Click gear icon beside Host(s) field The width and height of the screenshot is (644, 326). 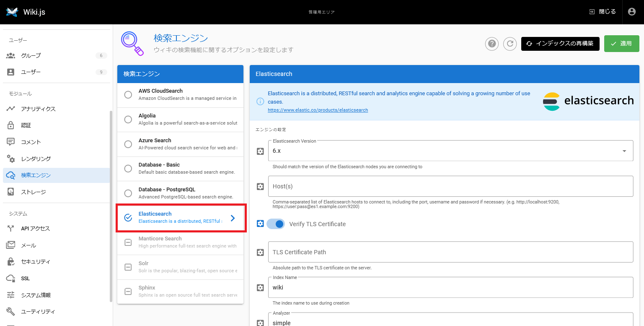(x=260, y=186)
